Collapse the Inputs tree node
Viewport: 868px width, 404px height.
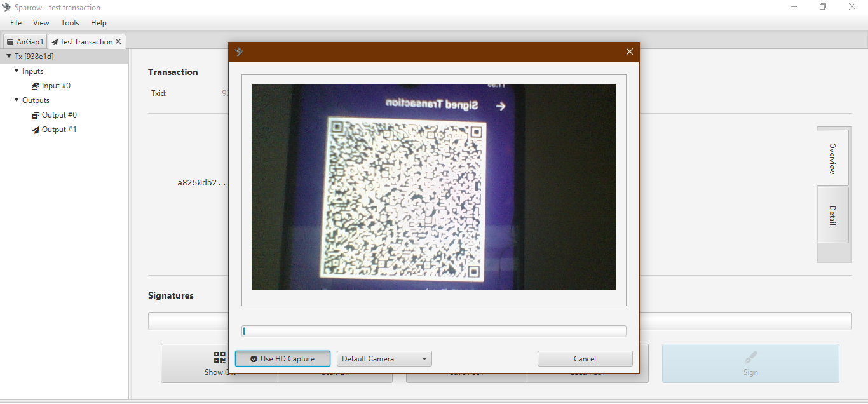17,71
